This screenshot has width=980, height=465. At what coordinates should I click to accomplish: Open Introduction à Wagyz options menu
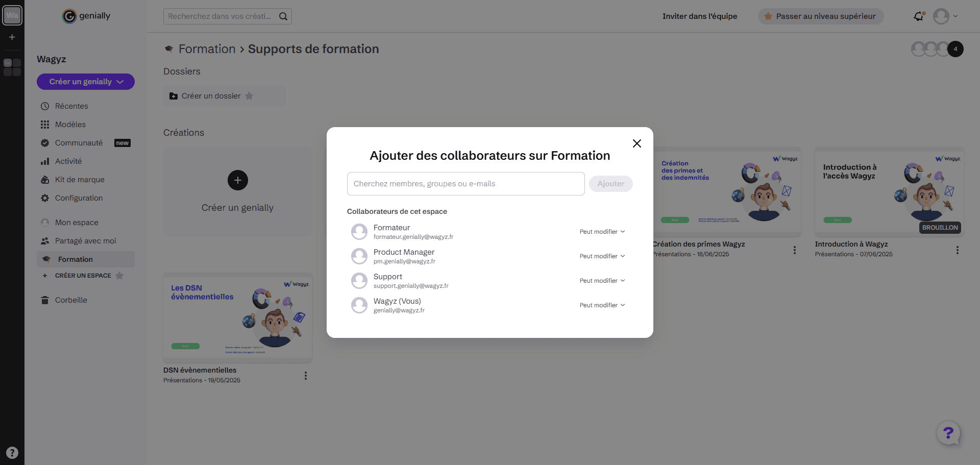tap(958, 250)
